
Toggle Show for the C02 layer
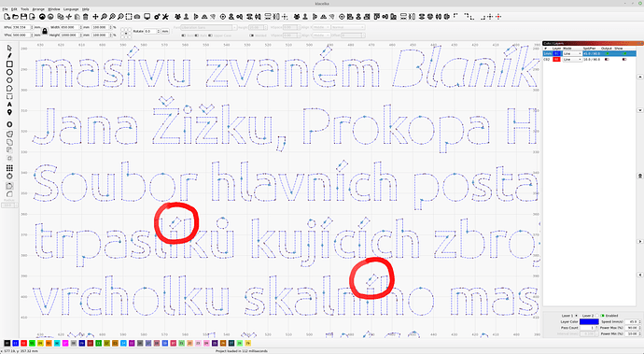[x=624, y=60]
